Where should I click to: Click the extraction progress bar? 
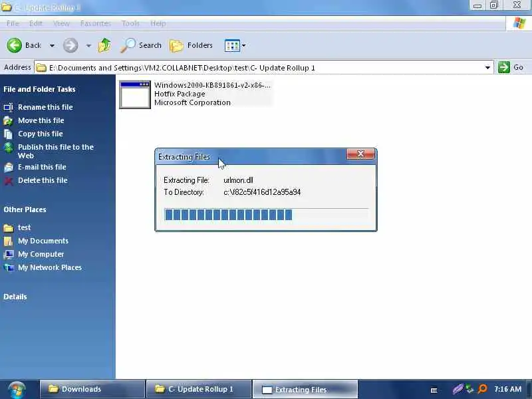266,214
